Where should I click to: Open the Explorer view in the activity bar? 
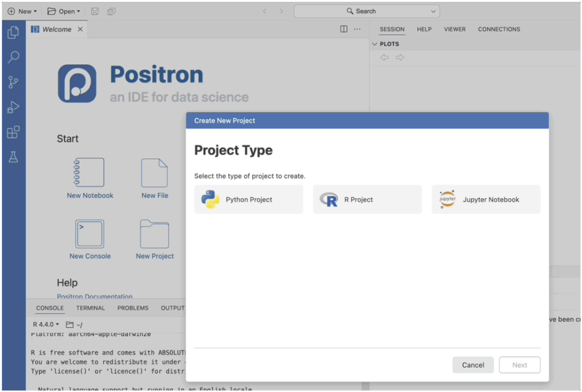(13, 33)
